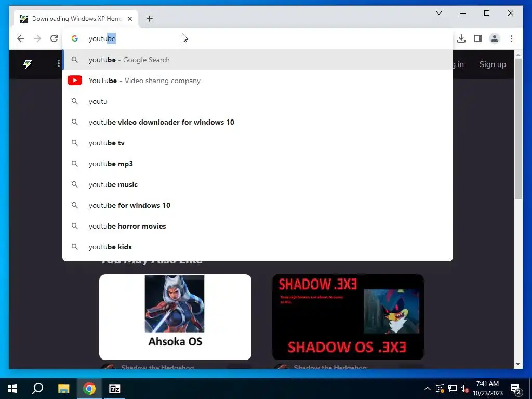
Task: Open the notification center icon
Action: coord(516,389)
